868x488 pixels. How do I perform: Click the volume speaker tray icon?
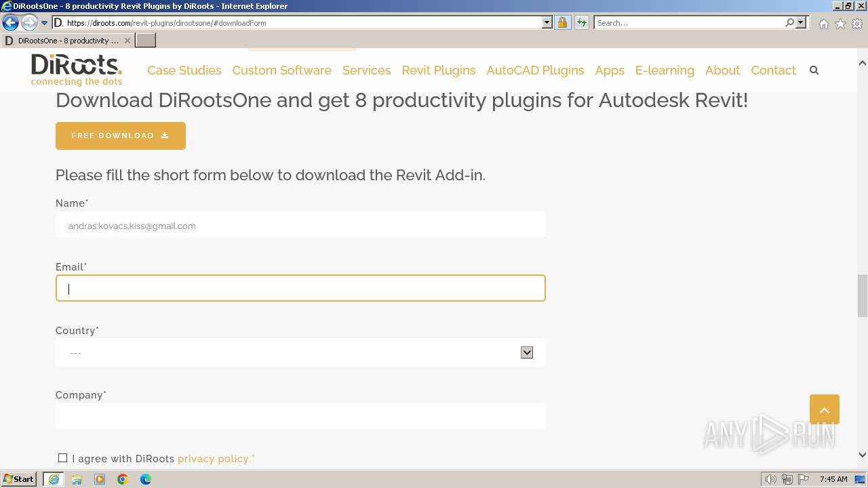[770, 479]
